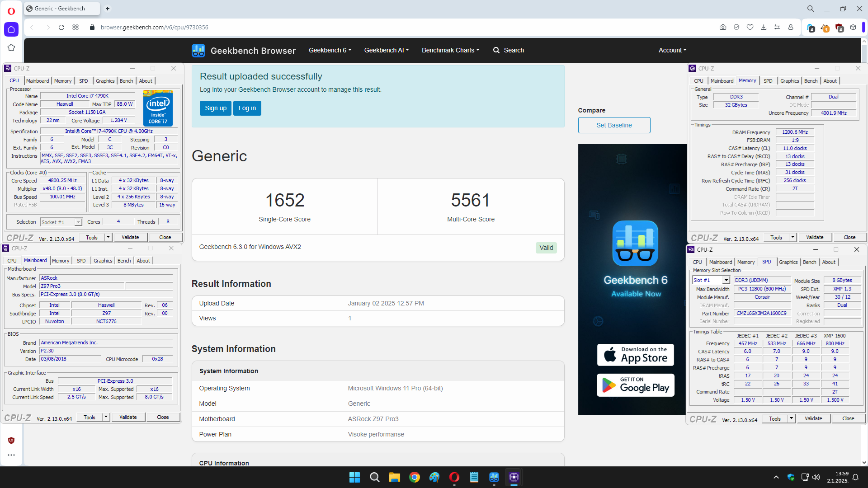The height and width of the screenshot is (488, 868).
Task: Click Opera icon in taskbar
Action: click(454, 477)
